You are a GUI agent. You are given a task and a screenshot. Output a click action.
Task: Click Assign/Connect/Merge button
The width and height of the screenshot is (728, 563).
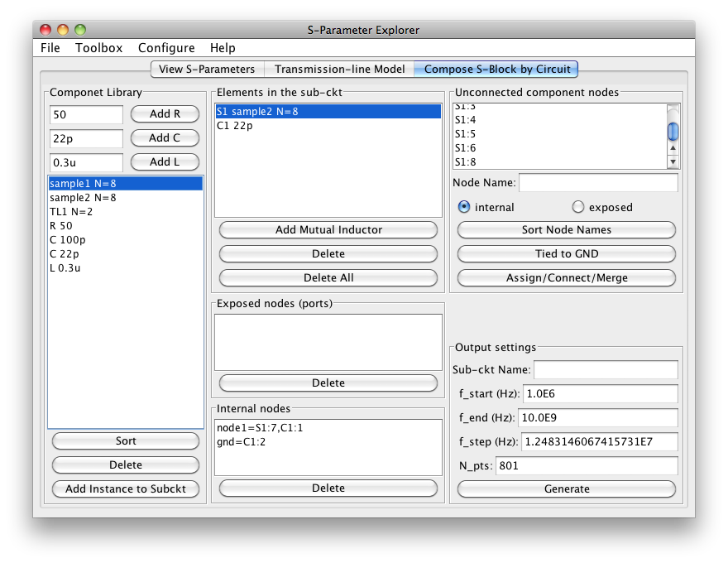point(566,278)
